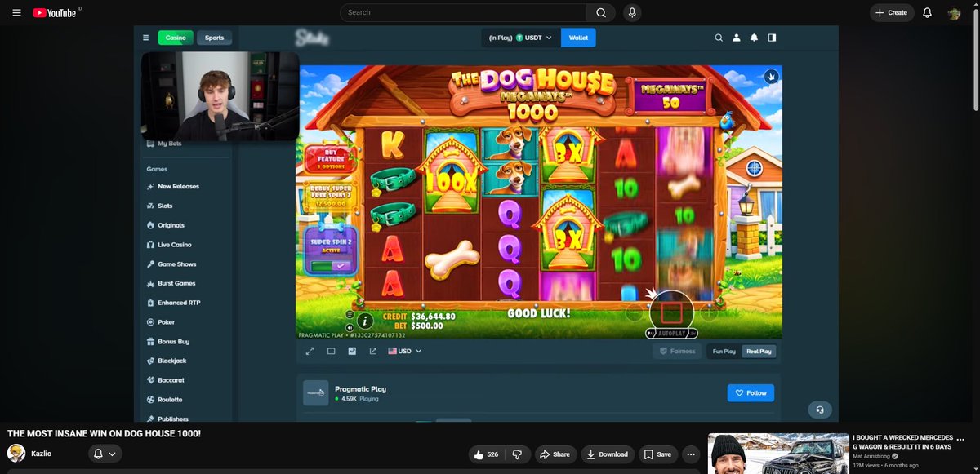Dislike the video with thumbs down
This screenshot has width=980, height=474.
517,454
